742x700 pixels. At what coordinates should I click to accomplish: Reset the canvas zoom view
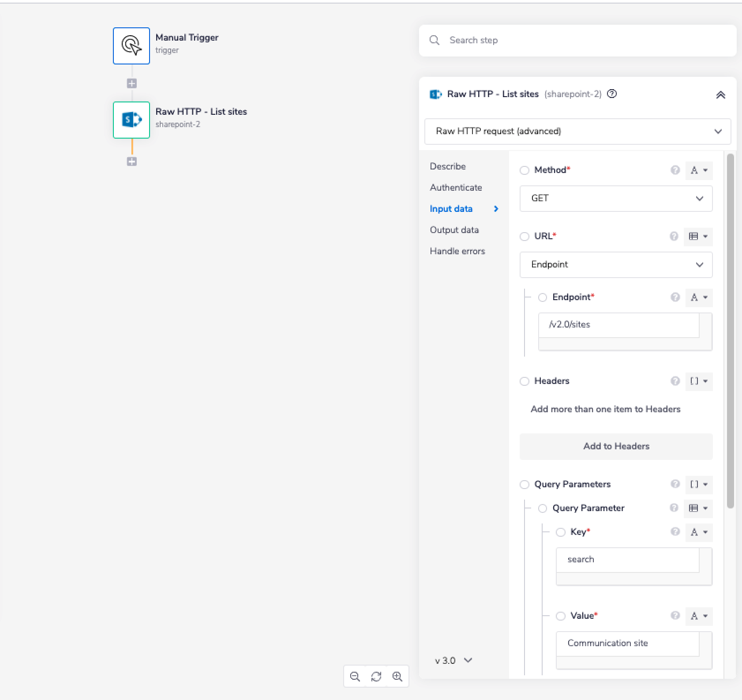(376, 676)
